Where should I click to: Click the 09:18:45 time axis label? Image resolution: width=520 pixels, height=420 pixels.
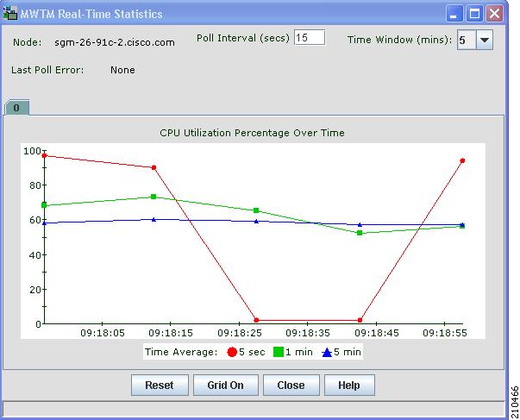[x=376, y=333]
